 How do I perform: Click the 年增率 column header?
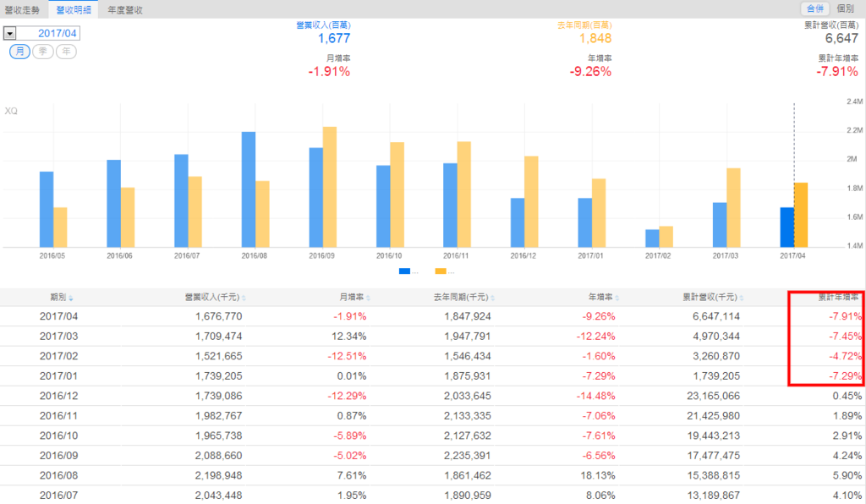click(600, 298)
